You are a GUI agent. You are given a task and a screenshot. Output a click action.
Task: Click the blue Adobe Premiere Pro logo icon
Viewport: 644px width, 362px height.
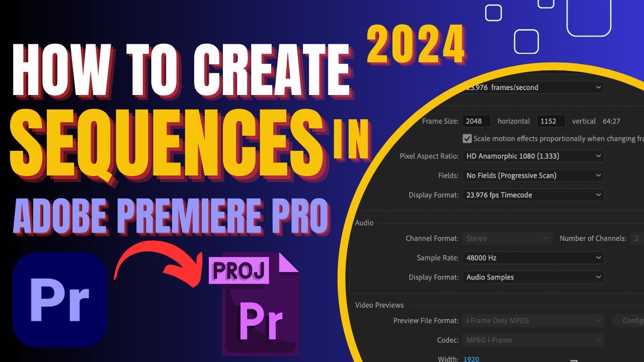[60, 300]
